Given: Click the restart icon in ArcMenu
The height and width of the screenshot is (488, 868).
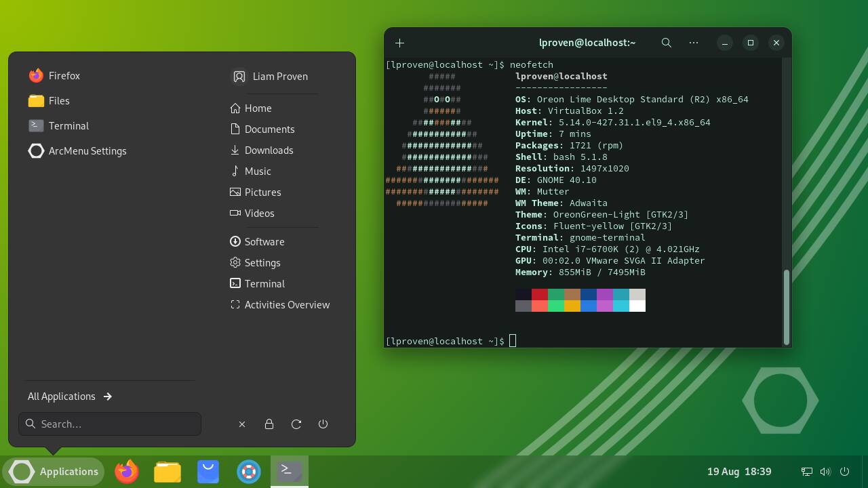Looking at the screenshot, I should point(296,424).
